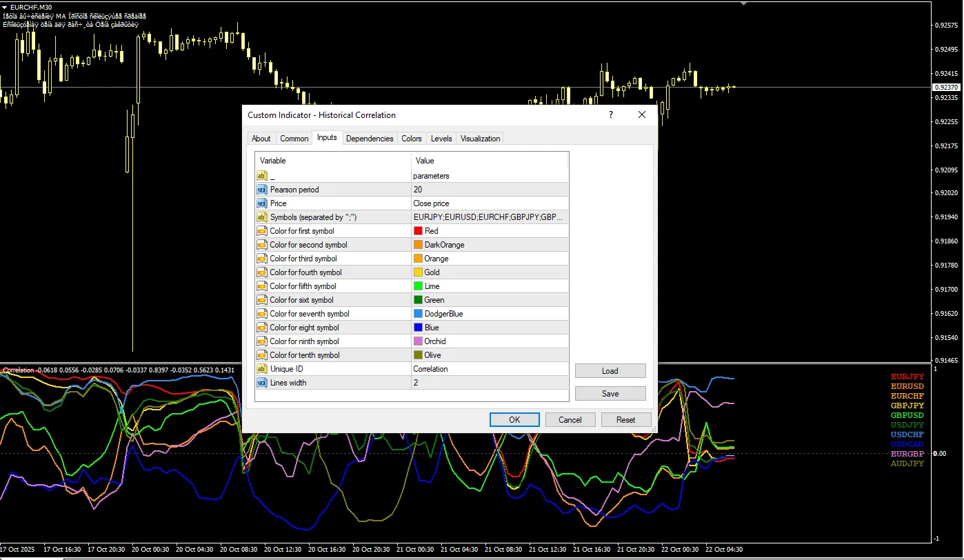The width and height of the screenshot is (964, 560).
Task: Switch to the Colors tab
Action: (x=412, y=139)
